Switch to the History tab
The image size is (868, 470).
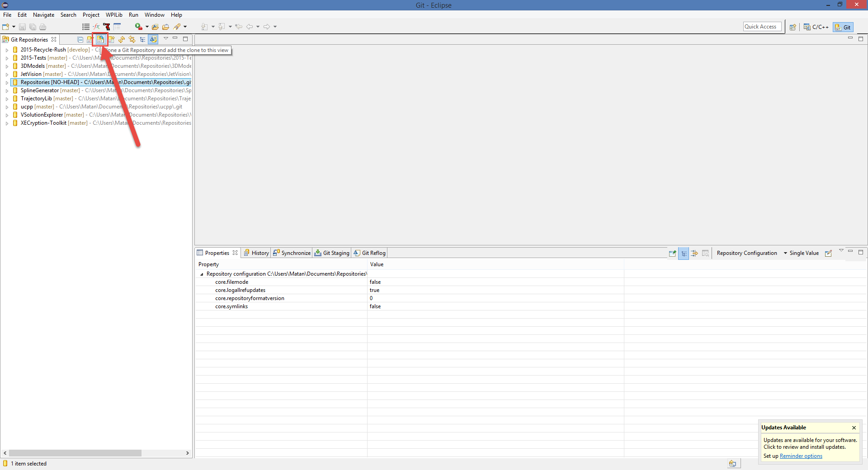pyautogui.click(x=256, y=253)
